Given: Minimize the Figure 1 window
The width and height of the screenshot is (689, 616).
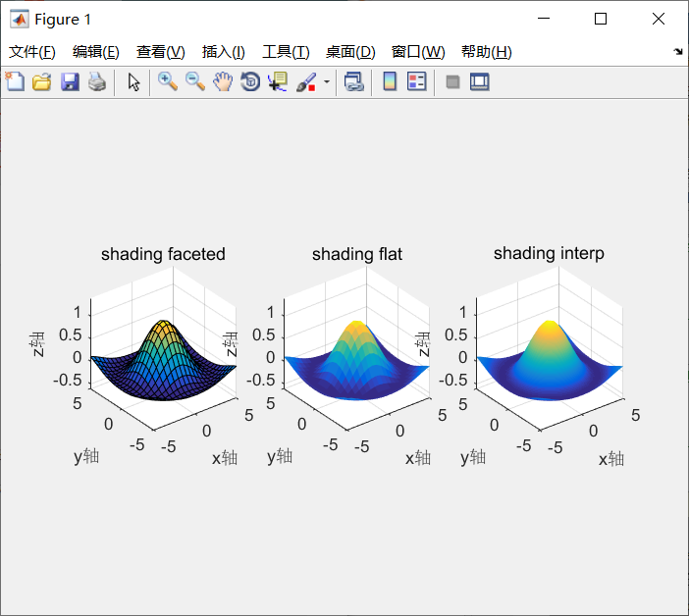Looking at the screenshot, I should coord(544,19).
